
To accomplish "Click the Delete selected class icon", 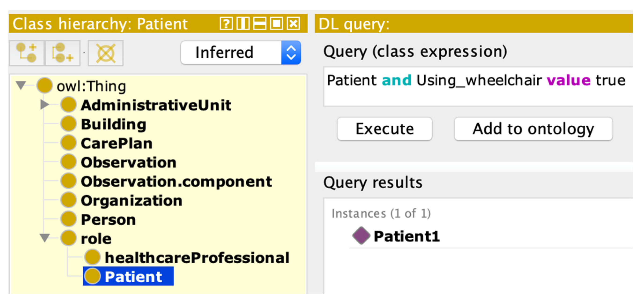I will pos(106,53).
